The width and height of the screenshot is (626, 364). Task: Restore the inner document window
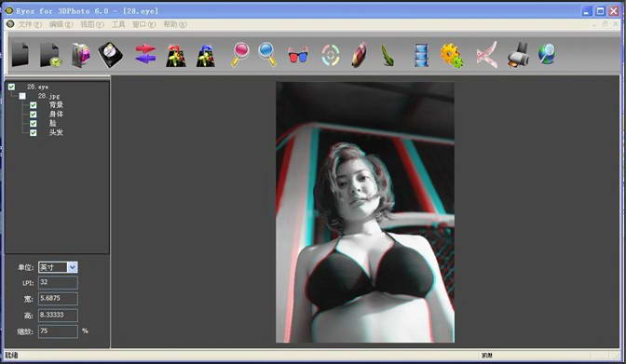606,24
